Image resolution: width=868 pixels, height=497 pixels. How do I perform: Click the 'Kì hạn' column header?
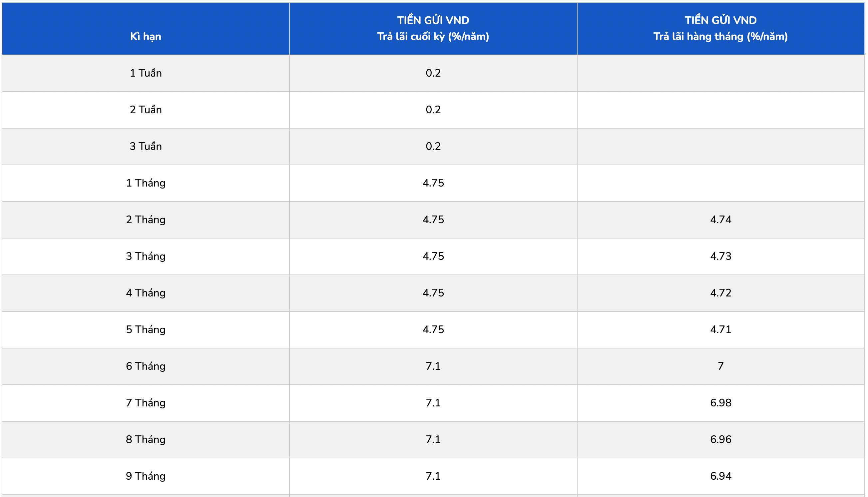(146, 36)
